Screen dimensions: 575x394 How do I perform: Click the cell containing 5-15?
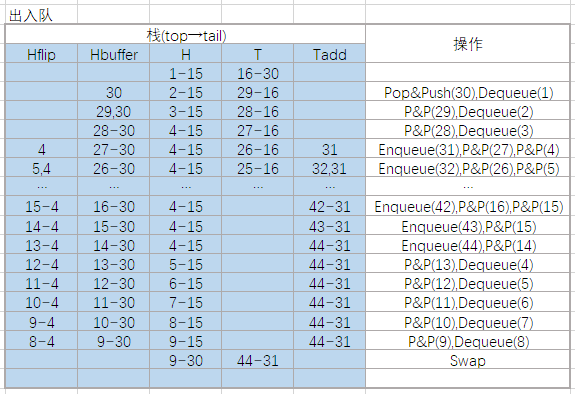(186, 264)
